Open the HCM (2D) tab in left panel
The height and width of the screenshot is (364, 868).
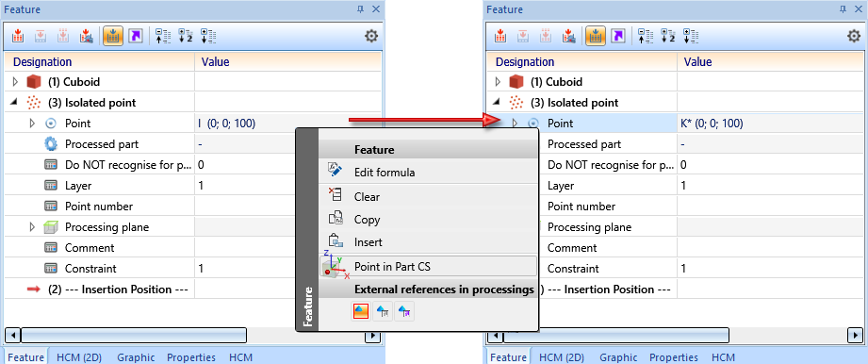pyautogui.click(x=80, y=357)
